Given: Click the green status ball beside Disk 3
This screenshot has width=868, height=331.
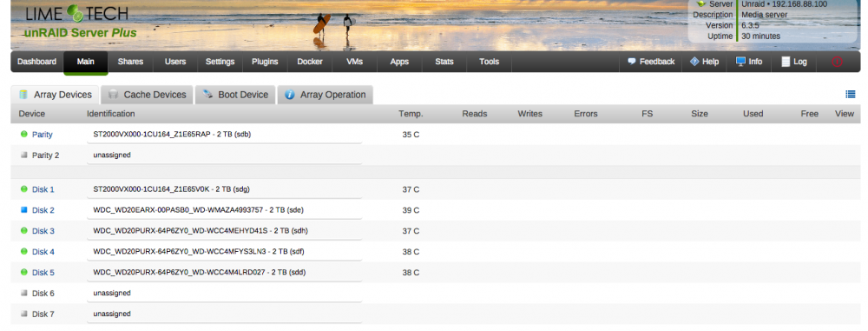Looking at the screenshot, I should click(23, 230).
